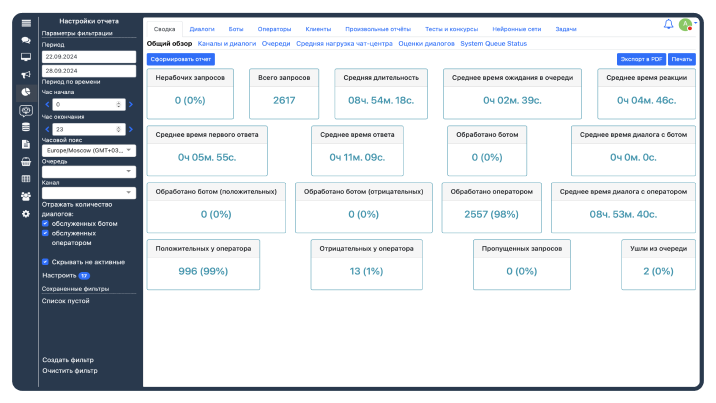
Task: Click Положительных у оператора value 996 (99%)
Action: pos(203,272)
